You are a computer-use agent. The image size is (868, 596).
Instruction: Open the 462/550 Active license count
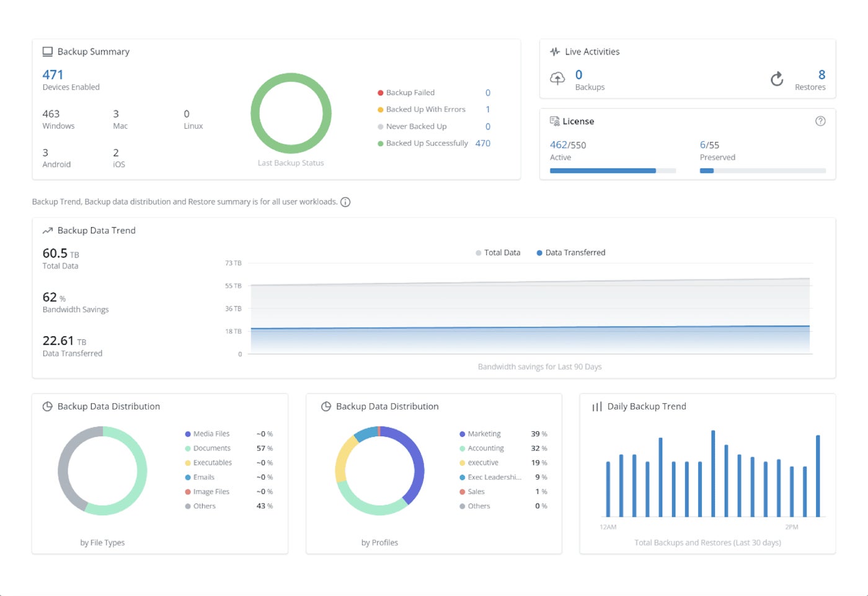[568, 145]
